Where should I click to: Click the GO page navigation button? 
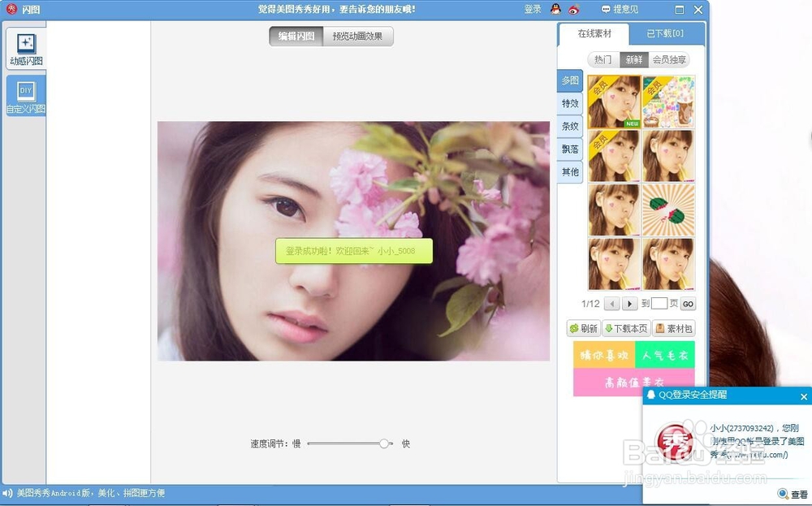pos(688,303)
